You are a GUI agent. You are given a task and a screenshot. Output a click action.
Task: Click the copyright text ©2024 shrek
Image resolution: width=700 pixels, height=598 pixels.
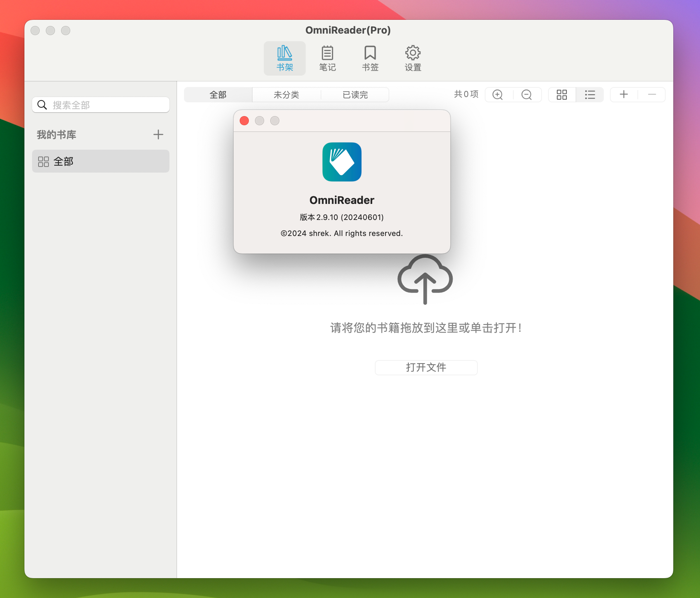coord(342,233)
